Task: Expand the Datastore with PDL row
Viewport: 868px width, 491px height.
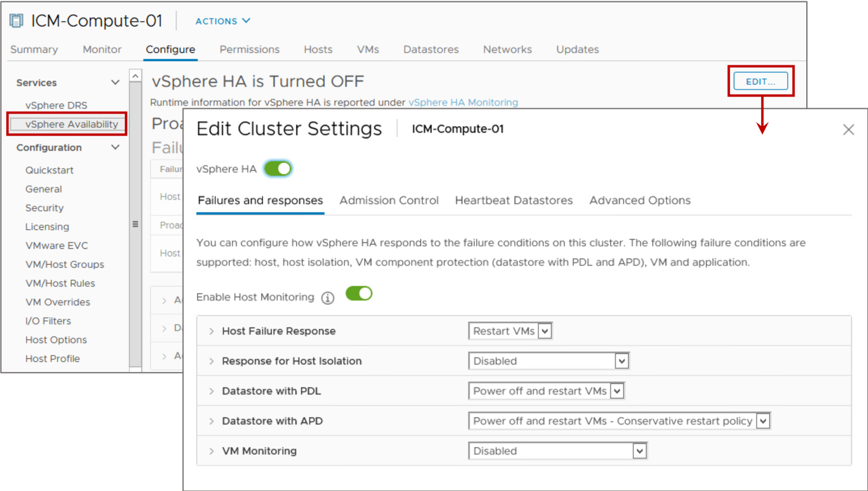Action: coord(212,391)
